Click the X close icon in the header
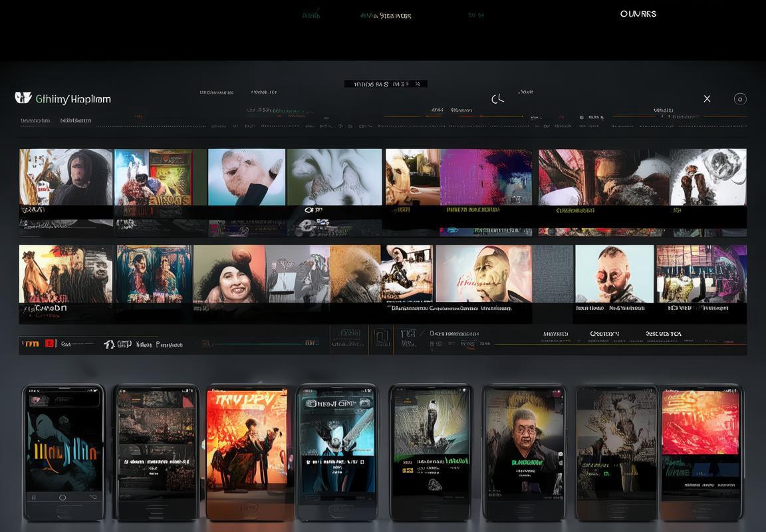Image resolution: width=766 pixels, height=532 pixels. click(707, 98)
